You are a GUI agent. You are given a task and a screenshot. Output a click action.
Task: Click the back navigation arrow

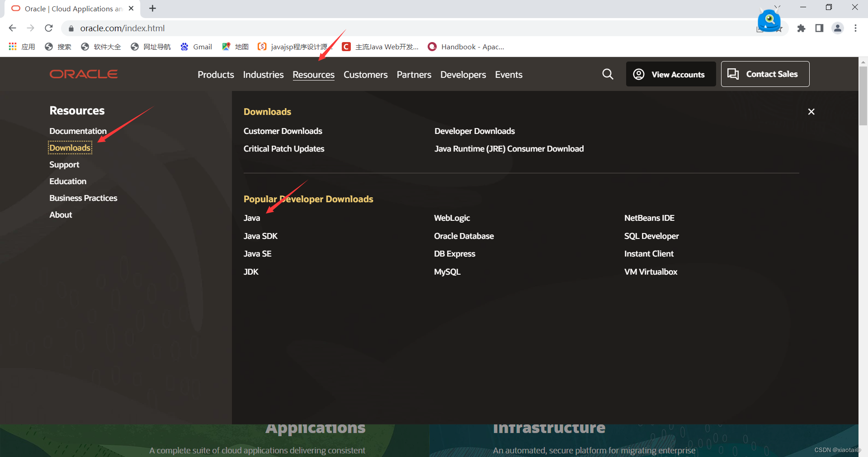(x=12, y=28)
